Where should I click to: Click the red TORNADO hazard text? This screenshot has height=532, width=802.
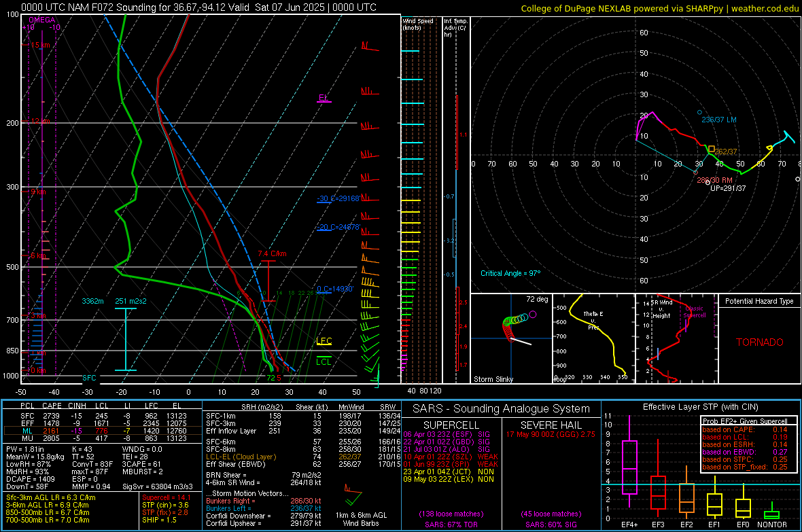click(x=760, y=342)
